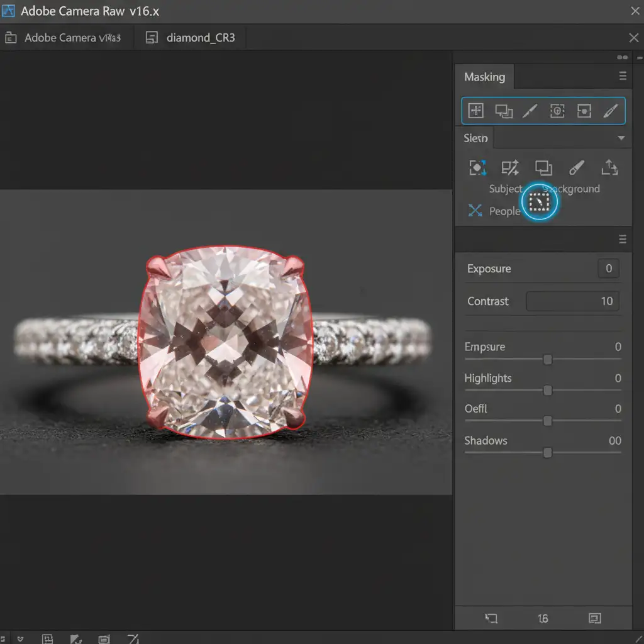Image resolution: width=644 pixels, height=644 pixels.
Task: Activate the glowing dotted-square selection brush icon
Action: (x=540, y=202)
